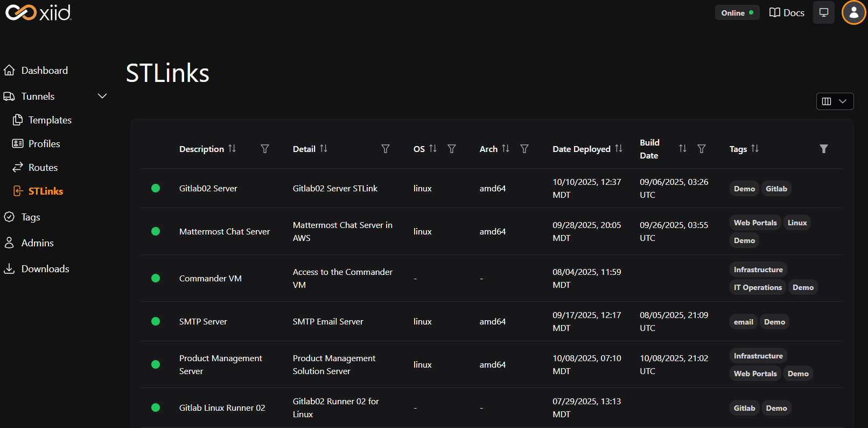
Task: Open the Online status dropdown
Action: [737, 12]
